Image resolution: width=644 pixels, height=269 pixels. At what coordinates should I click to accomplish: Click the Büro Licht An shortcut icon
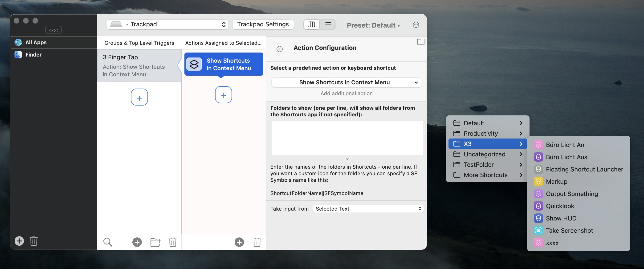click(x=538, y=145)
